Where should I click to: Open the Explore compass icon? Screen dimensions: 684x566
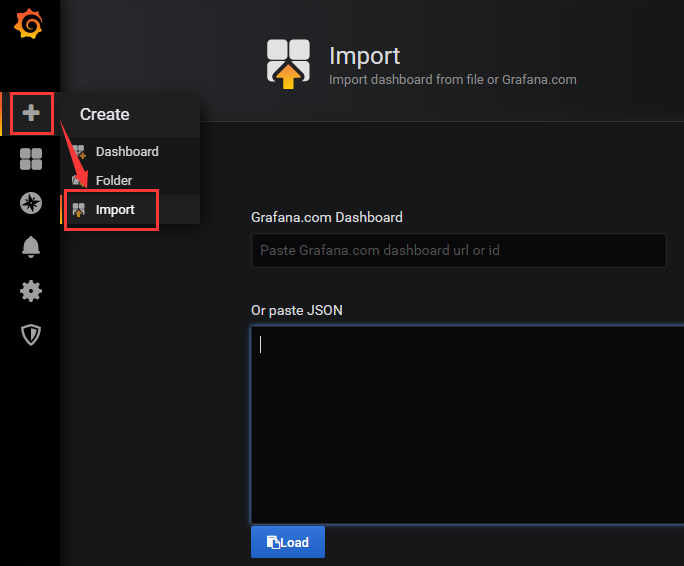(x=31, y=204)
